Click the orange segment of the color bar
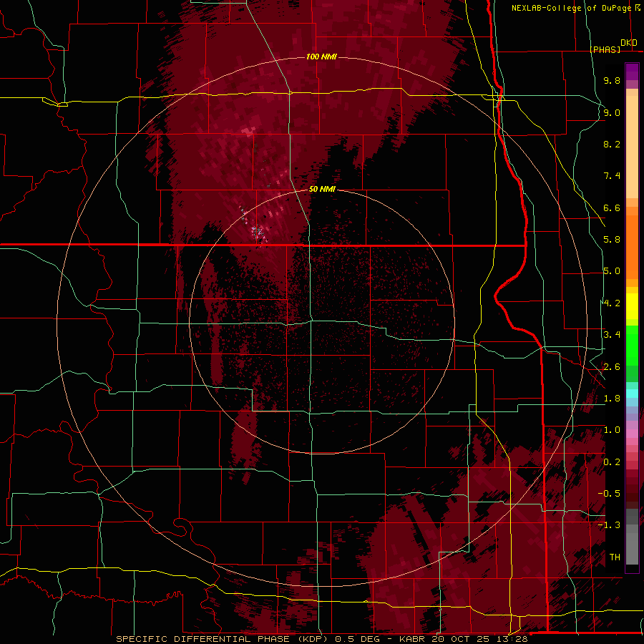 (x=632, y=246)
